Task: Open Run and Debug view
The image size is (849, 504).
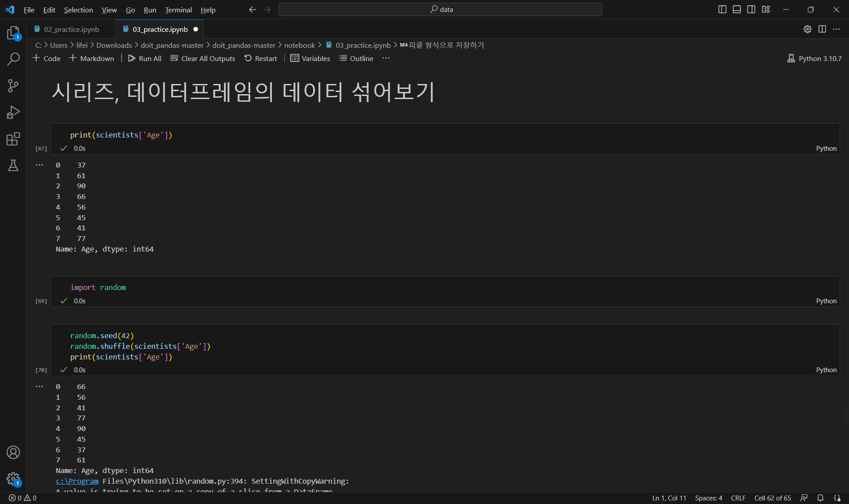Action: 13,112
